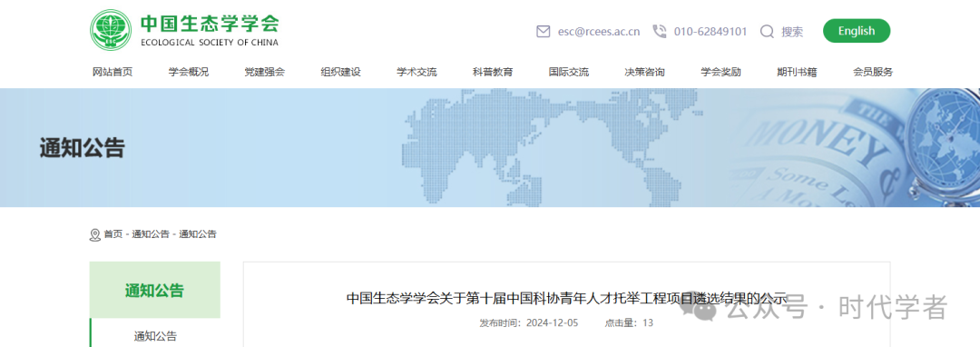Open the 学术交流 menu
The image size is (980, 347).
[416, 72]
